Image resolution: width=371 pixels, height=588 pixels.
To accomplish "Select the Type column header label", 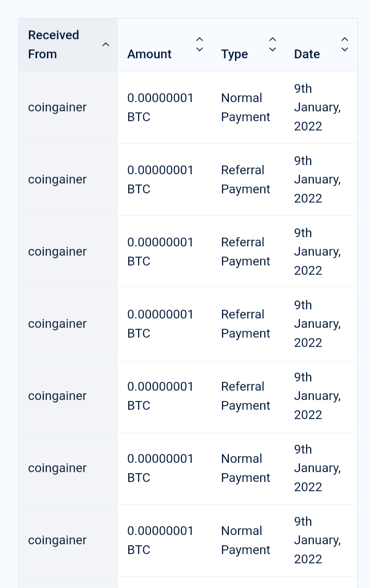I will 234,54.
